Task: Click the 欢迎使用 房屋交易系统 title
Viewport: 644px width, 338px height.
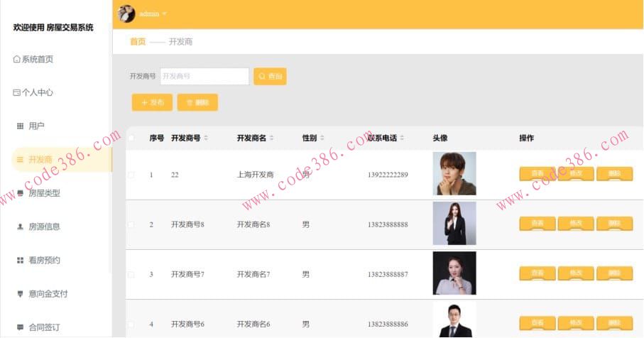Action: pos(53,28)
